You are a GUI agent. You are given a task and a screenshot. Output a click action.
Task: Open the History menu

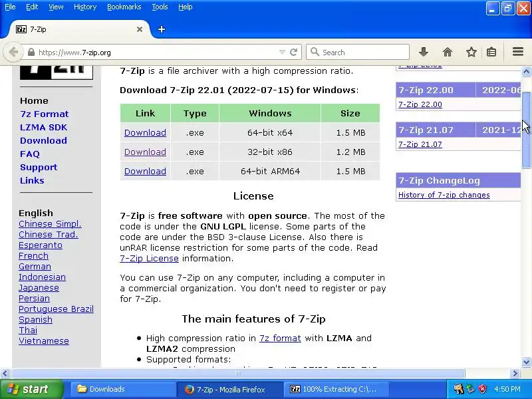85,7
